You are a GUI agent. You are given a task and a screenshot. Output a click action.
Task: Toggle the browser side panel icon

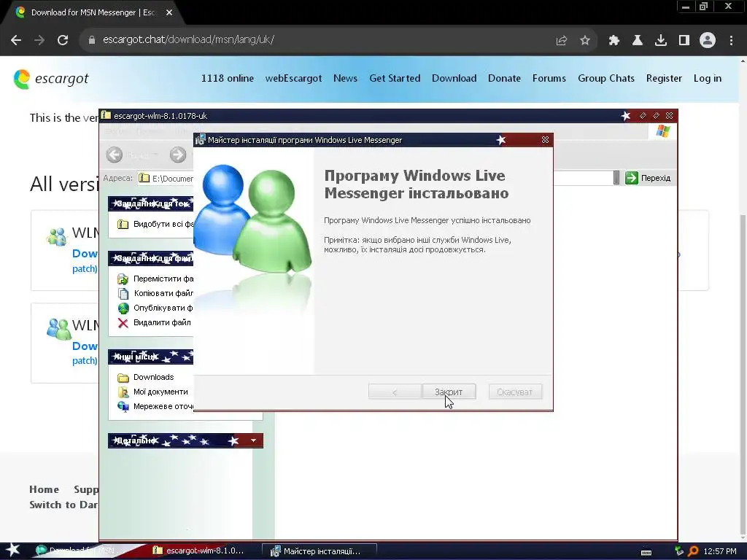click(x=684, y=40)
